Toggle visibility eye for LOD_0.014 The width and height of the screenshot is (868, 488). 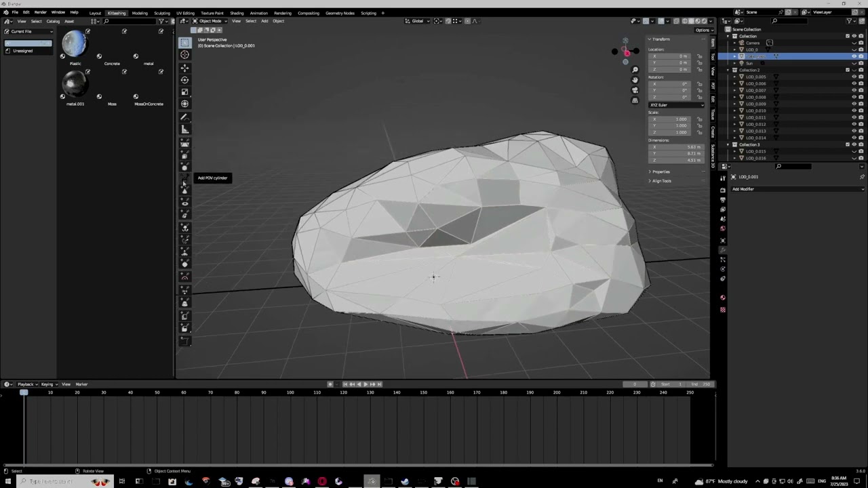pos(854,138)
